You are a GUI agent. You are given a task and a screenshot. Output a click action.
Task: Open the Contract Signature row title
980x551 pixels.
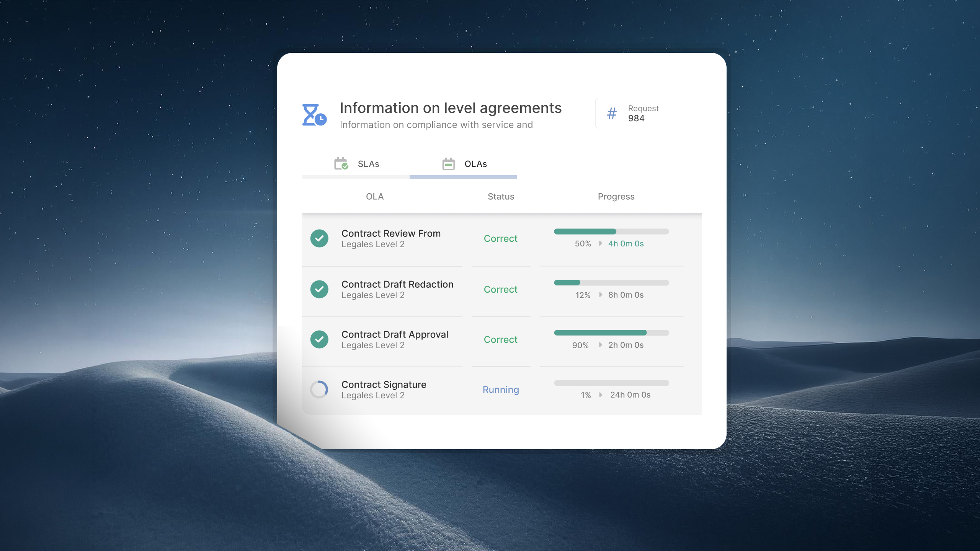pos(384,385)
